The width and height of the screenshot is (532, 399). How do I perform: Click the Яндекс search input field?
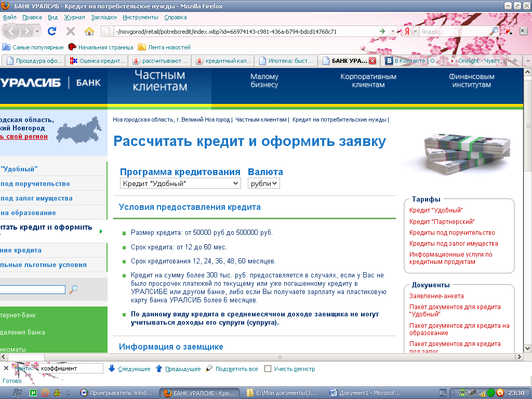pos(454,32)
